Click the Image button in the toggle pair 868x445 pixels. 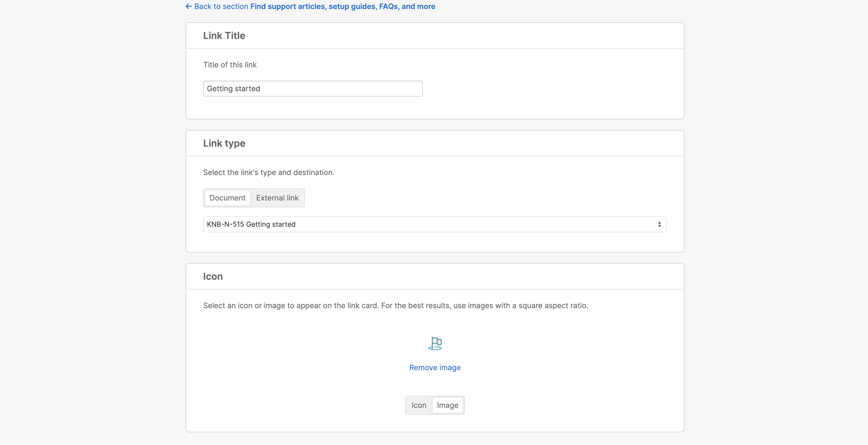tap(447, 405)
